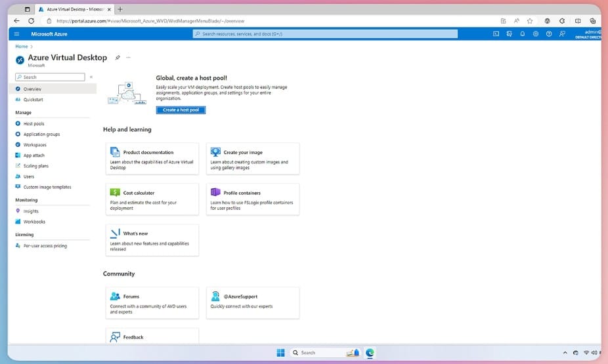This screenshot has width=608, height=364.
Task: Click the browser tab actions icon
Action: tap(27, 9)
